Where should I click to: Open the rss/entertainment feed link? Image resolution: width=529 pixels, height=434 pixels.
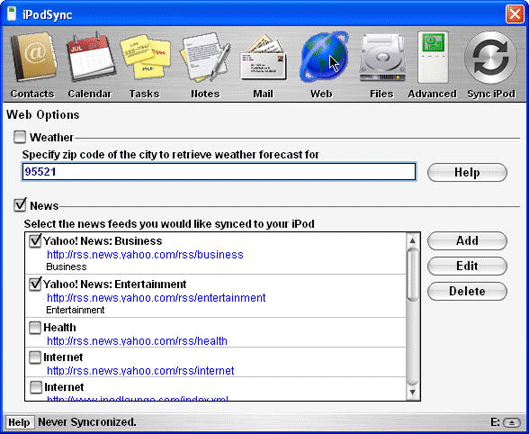[156, 298]
